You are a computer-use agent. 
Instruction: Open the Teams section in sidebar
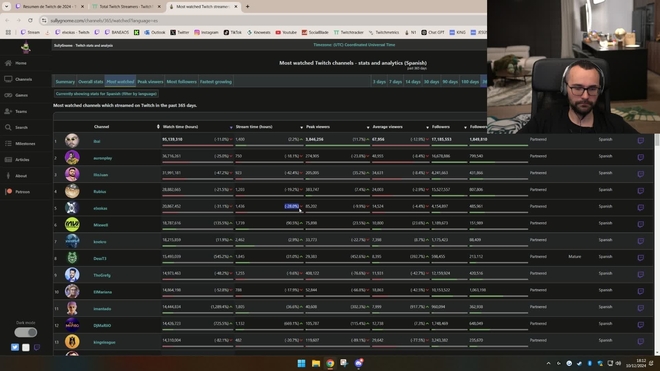coord(16,111)
